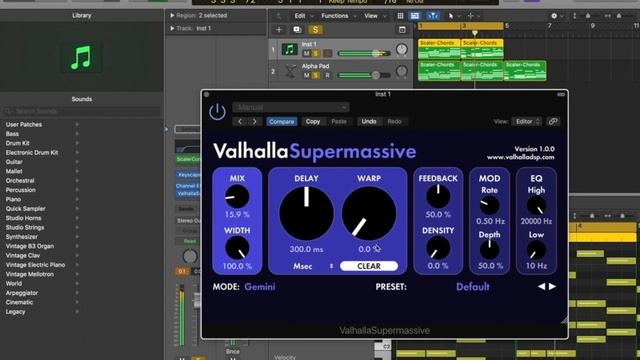The height and width of the screenshot is (360, 640).
Task: Click the library green music note thumbnail
Action: point(81,58)
